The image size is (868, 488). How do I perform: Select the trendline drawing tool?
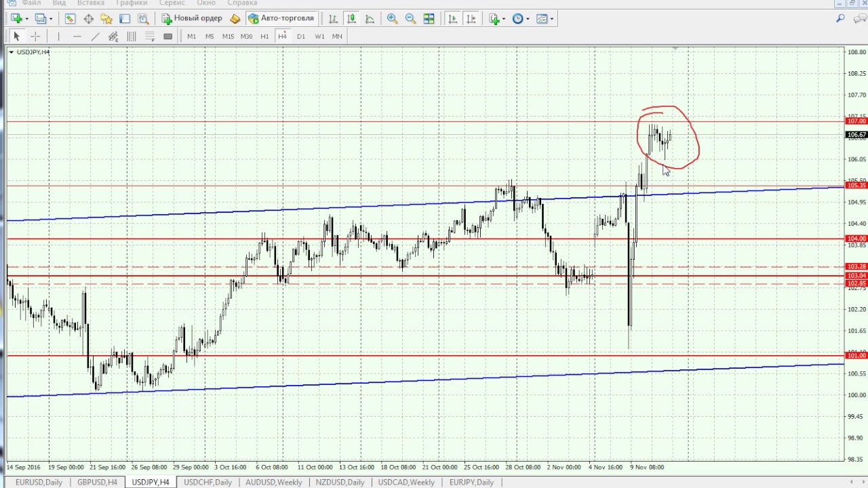click(95, 37)
